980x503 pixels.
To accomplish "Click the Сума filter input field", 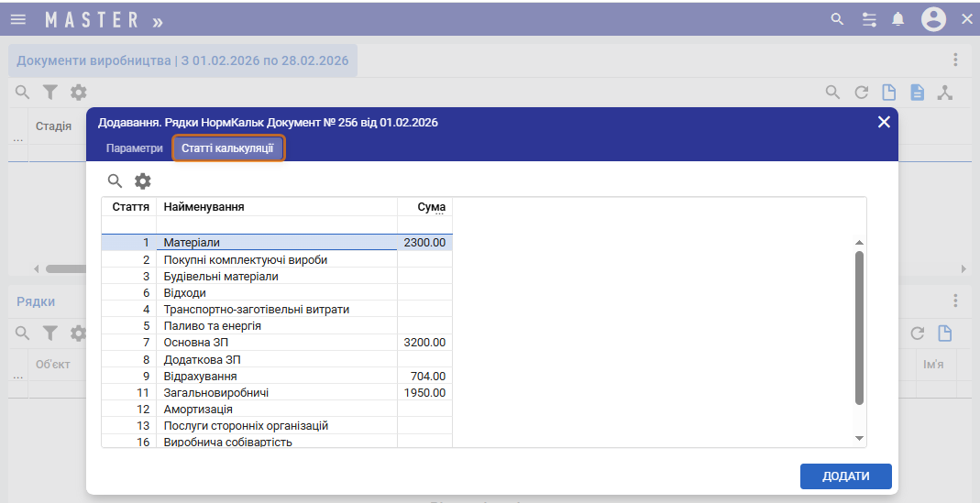I will (424, 224).
